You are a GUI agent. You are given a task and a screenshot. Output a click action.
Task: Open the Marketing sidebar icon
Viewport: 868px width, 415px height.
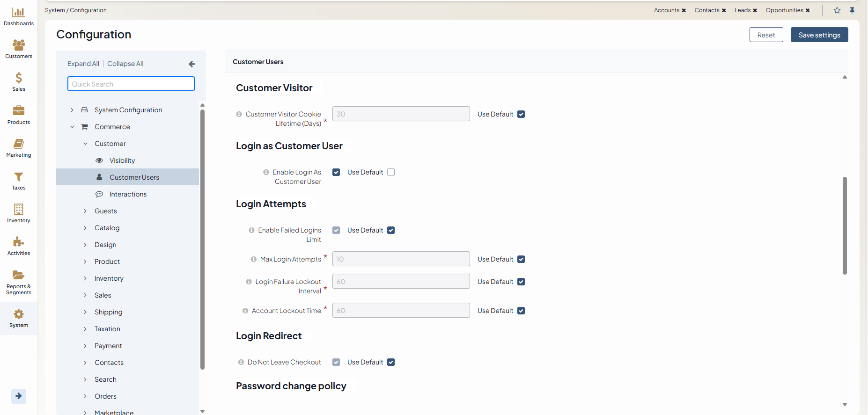19,144
